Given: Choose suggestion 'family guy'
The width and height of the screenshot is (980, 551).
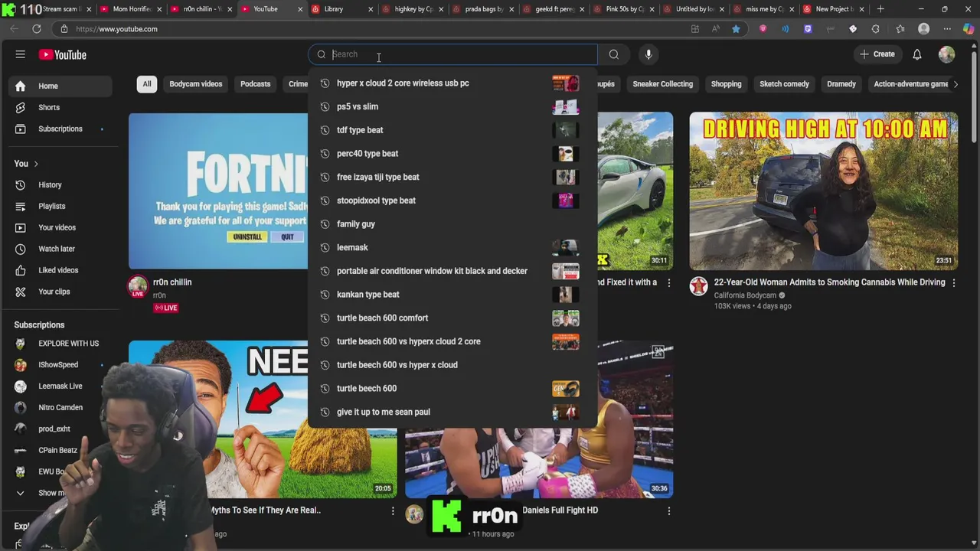Looking at the screenshot, I should [x=452, y=224].
